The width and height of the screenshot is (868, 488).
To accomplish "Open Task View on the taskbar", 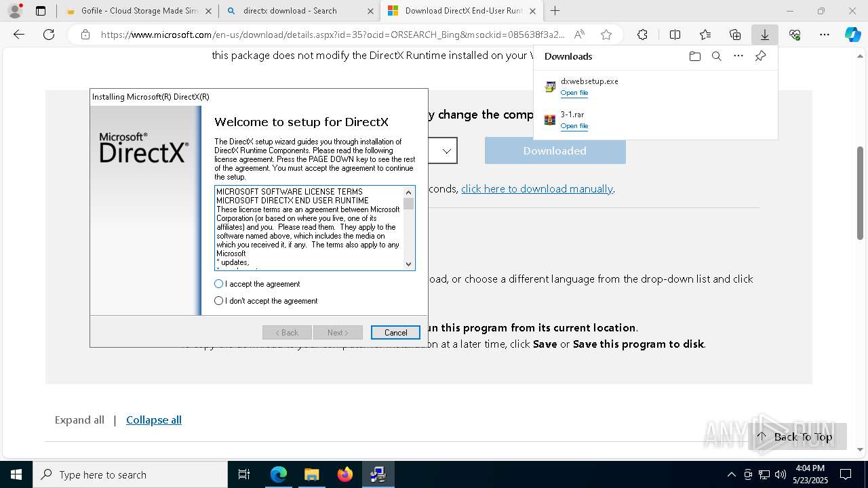I will click(x=244, y=474).
